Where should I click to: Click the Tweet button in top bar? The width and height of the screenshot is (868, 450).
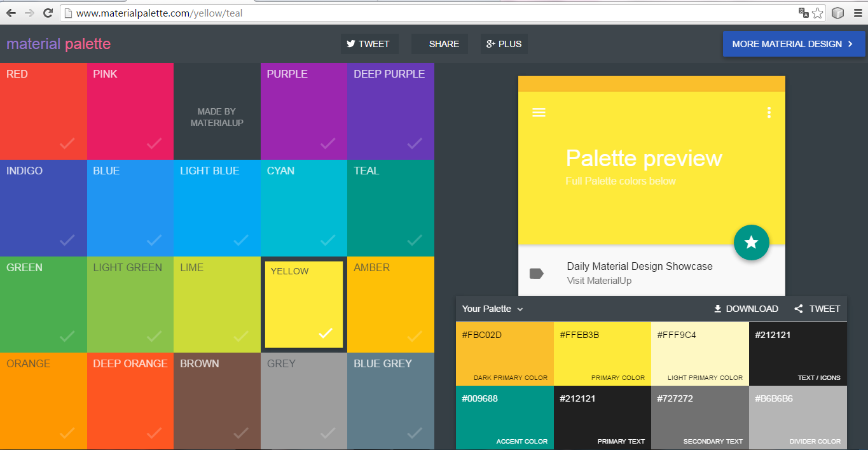(x=368, y=44)
